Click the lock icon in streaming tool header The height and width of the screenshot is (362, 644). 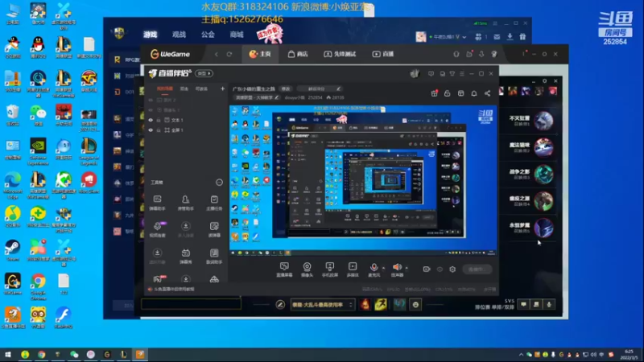tap(448, 93)
